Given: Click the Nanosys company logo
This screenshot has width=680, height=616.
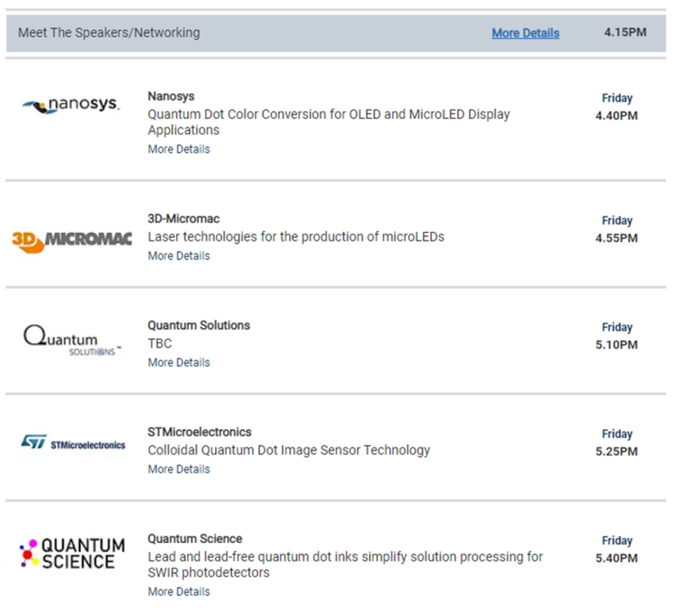Looking at the screenshot, I should [x=71, y=106].
